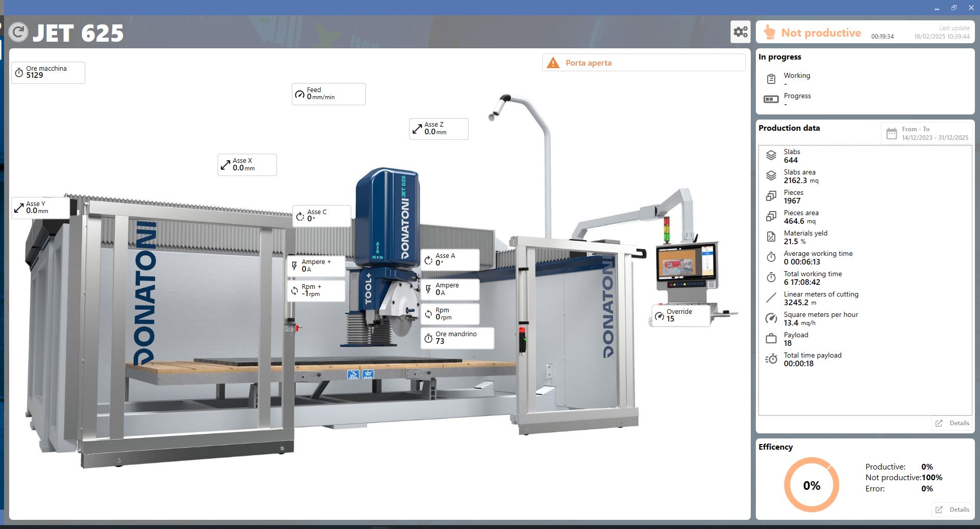Click the Total time payload 00:00:18

(799, 364)
